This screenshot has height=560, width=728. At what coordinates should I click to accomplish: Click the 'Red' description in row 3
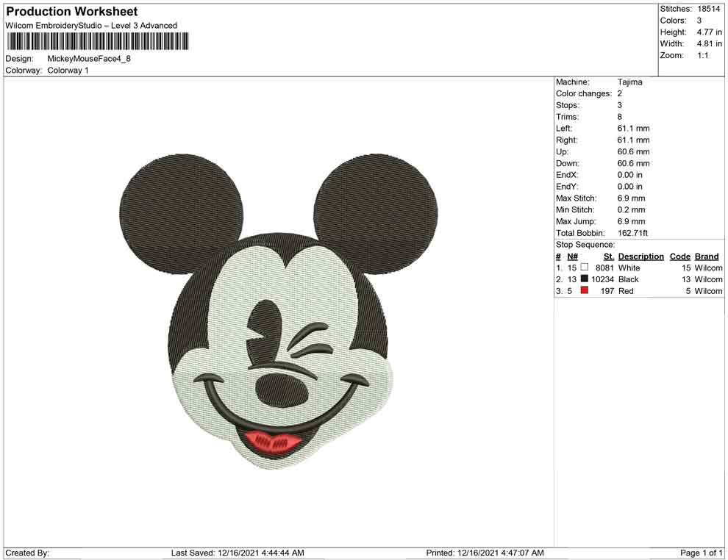tap(626, 291)
